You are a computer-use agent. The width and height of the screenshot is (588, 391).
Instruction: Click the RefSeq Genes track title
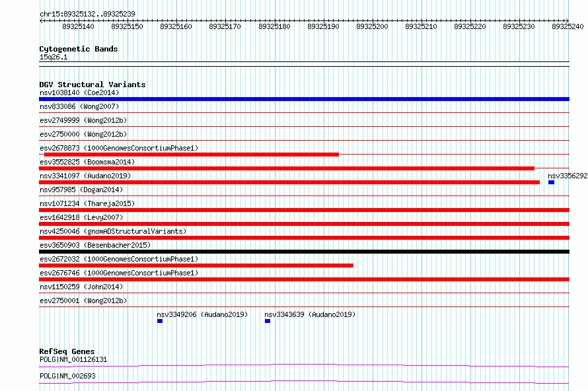(x=67, y=351)
